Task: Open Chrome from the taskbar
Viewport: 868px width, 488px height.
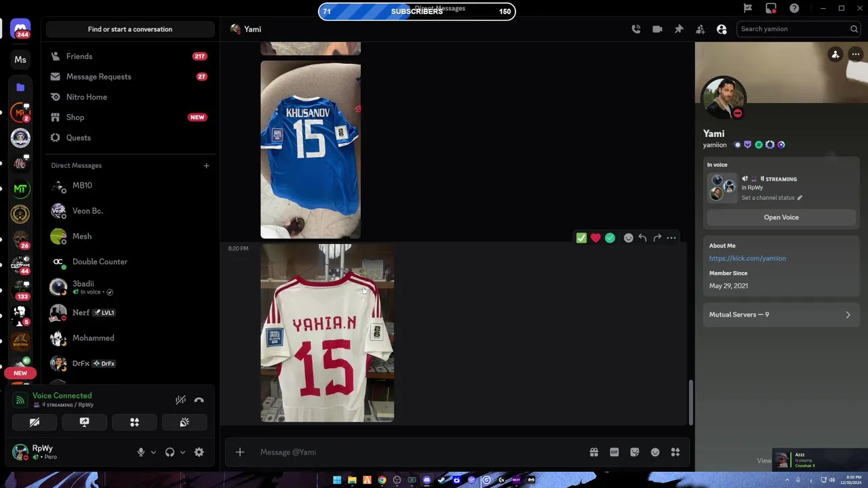Action: tap(382, 480)
